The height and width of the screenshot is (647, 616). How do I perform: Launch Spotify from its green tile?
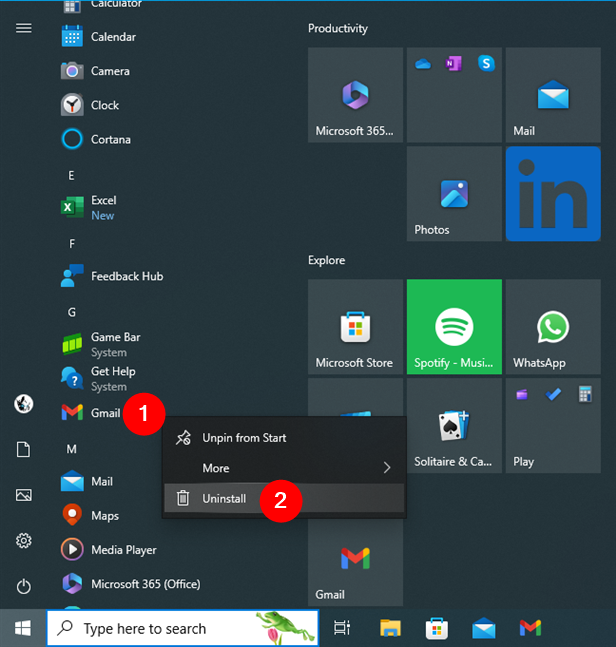(x=454, y=327)
